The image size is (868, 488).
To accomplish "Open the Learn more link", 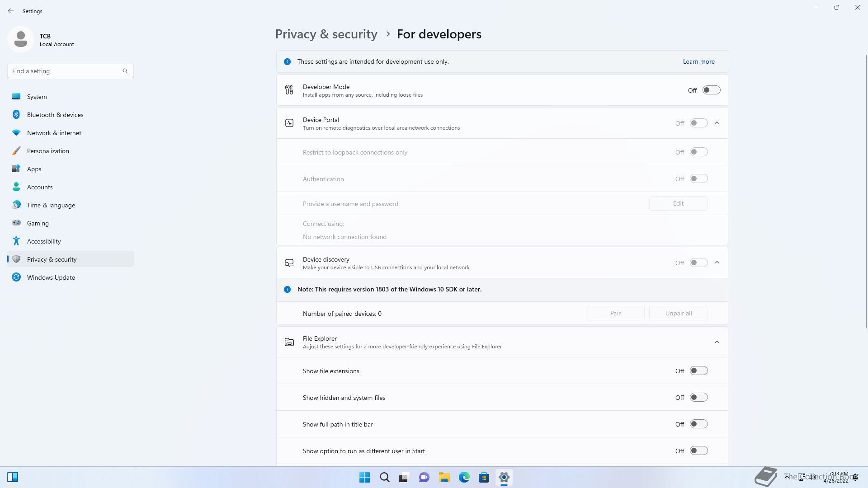I will [x=698, y=61].
